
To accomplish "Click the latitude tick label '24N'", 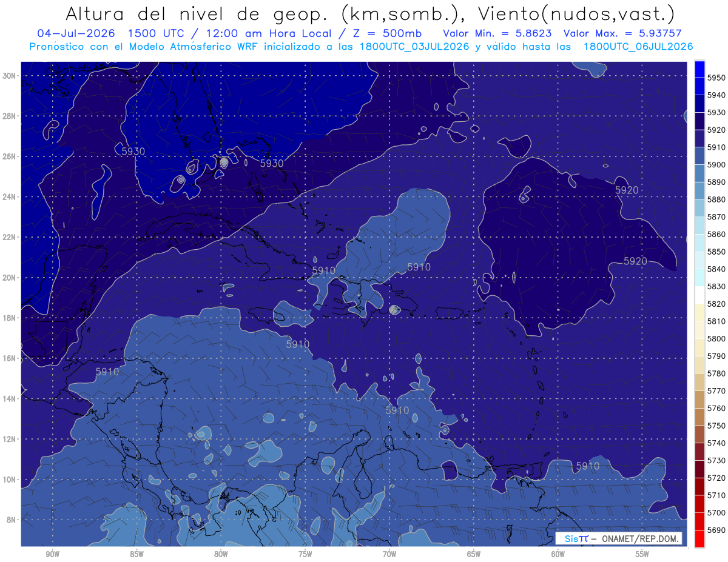I will (9, 197).
